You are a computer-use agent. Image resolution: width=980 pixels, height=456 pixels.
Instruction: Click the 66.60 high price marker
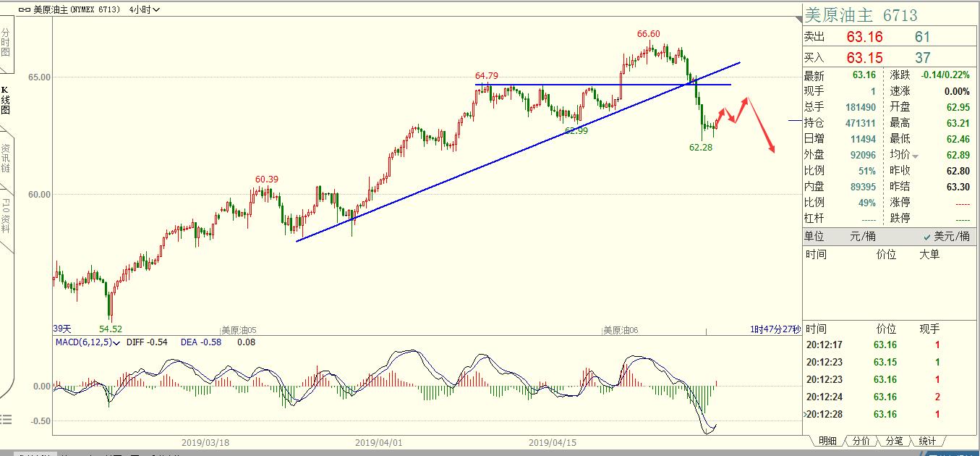click(648, 34)
